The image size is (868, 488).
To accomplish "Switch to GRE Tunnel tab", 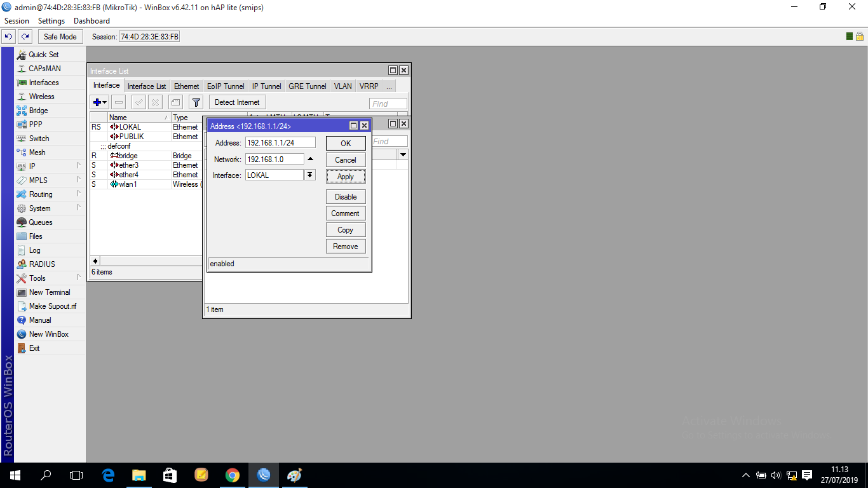I will pos(308,86).
